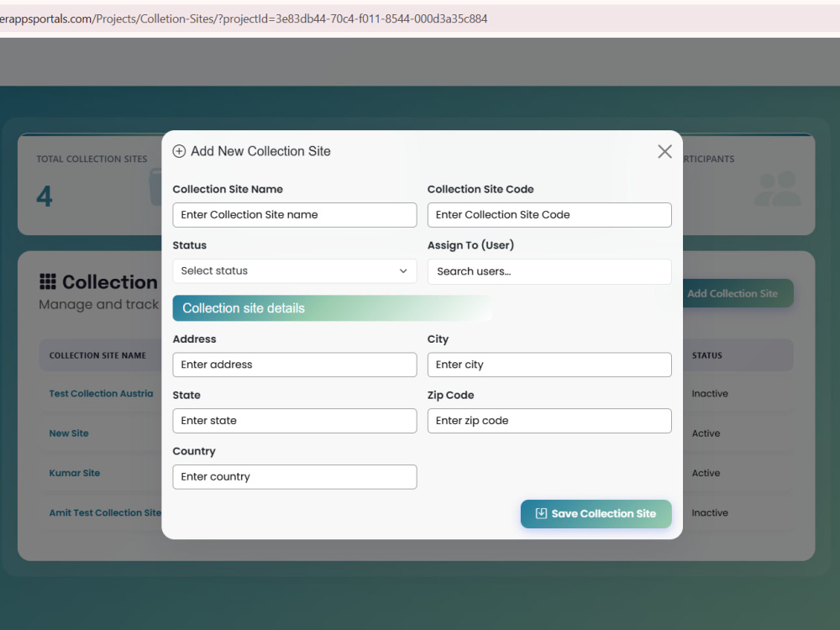This screenshot has height=630, width=840.
Task: Click the number 4 total sites count
Action: 45,196
